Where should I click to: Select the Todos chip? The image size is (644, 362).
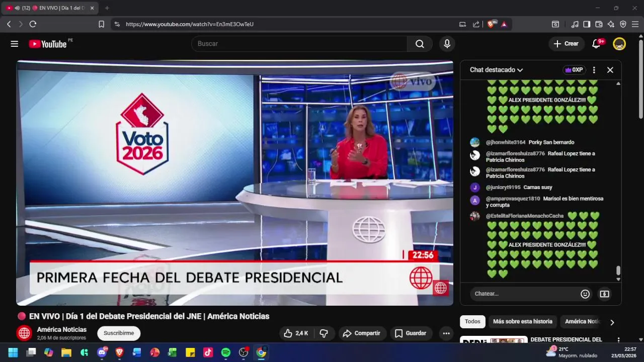click(x=472, y=322)
